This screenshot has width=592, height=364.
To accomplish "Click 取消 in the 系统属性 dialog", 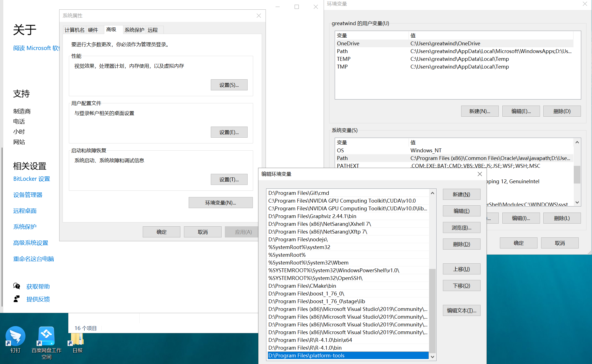I will point(203,232).
